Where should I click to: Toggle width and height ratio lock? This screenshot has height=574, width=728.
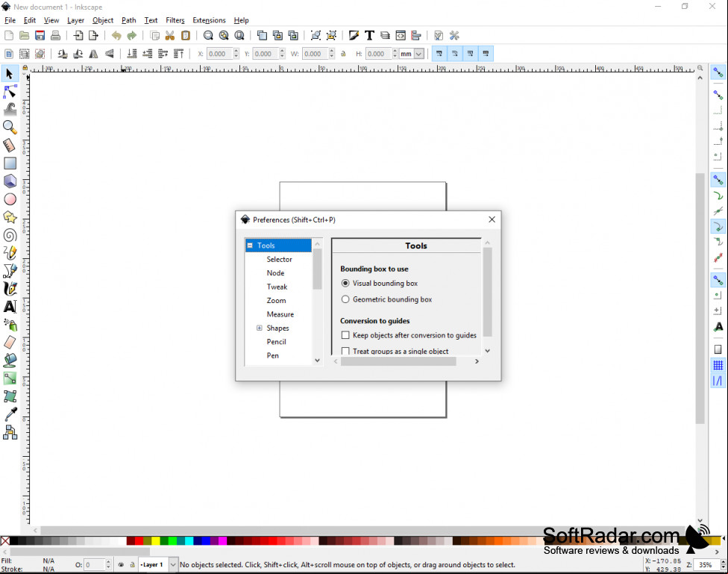click(344, 54)
